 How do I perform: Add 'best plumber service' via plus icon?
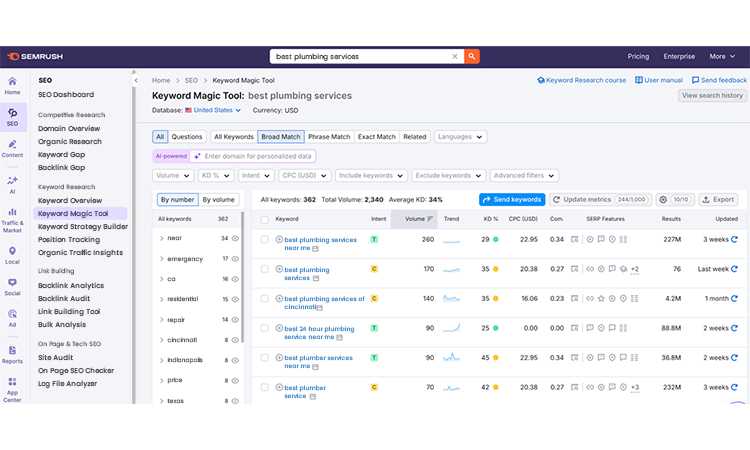(279, 387)
